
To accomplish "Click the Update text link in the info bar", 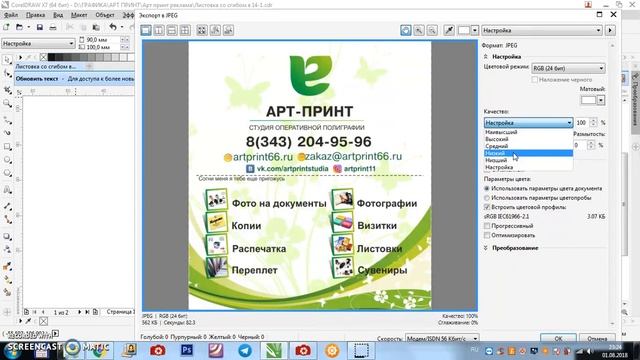I will 37,79.
